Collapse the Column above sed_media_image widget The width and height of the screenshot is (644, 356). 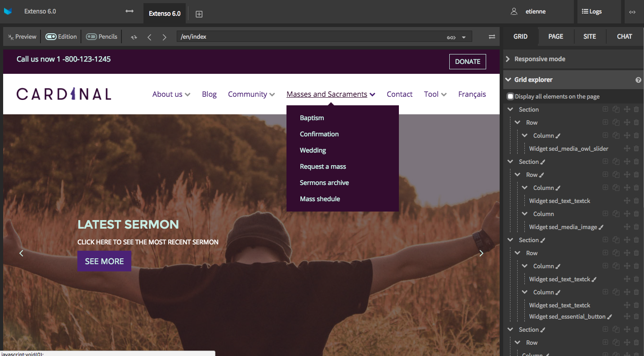tap(524, 214)
